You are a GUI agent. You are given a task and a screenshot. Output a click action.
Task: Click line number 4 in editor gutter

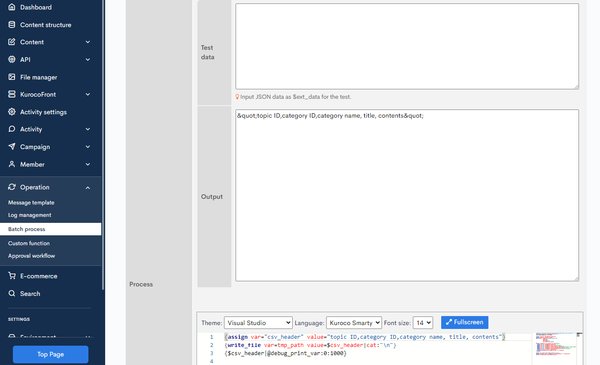click(211, 361)
